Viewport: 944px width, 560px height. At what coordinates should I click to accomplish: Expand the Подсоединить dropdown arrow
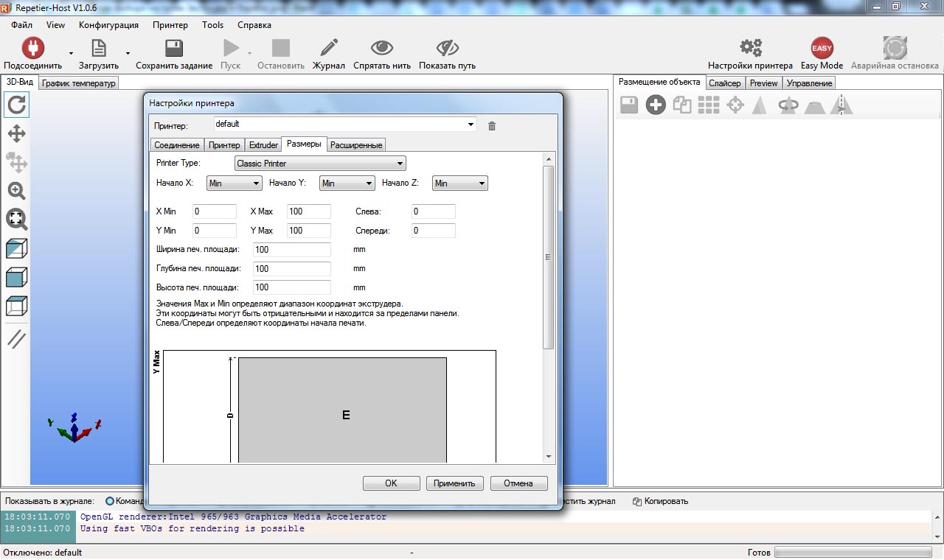click(71, 53)
